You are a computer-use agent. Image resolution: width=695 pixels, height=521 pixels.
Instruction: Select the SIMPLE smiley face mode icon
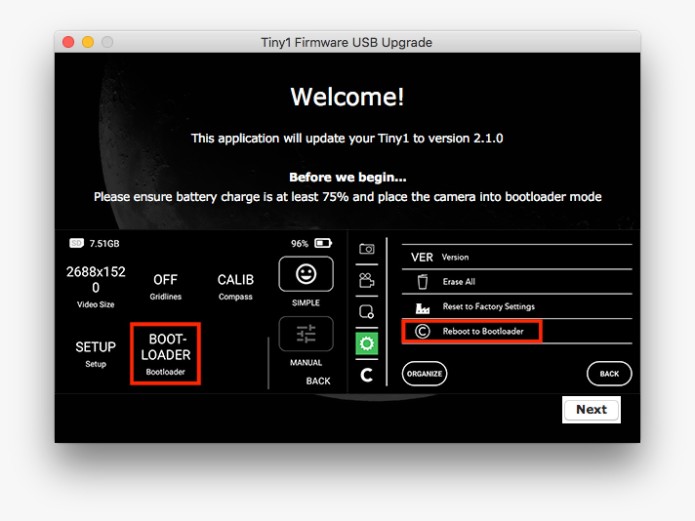point(306,274)
